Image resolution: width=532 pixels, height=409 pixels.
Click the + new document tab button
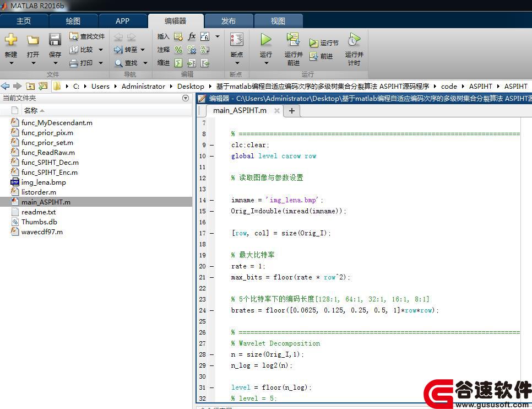pyautogui.click(x=292, y=110)
